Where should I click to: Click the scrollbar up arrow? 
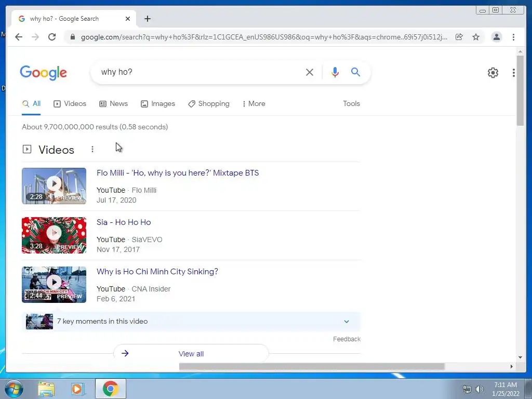[520, 51]
